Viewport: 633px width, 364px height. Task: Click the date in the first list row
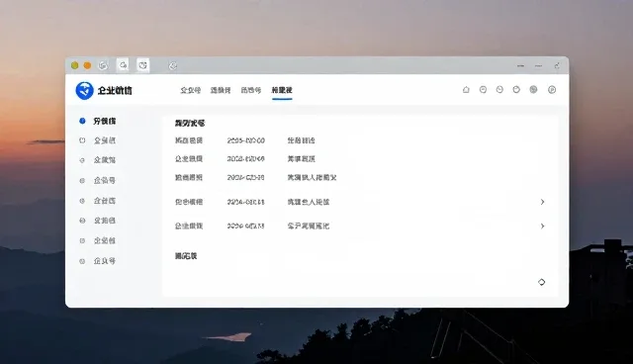coord(246,140)
